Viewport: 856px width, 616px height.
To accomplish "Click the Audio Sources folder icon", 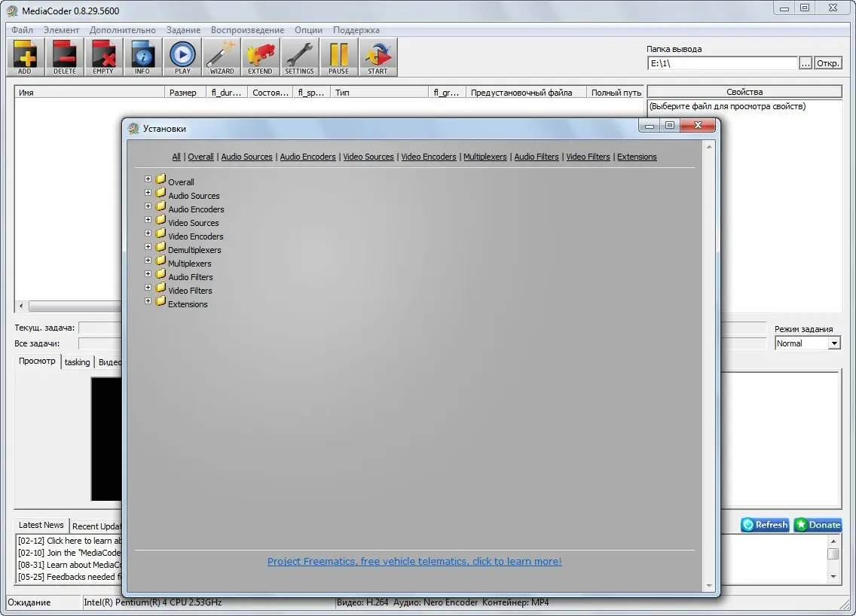I will (160, 193).
